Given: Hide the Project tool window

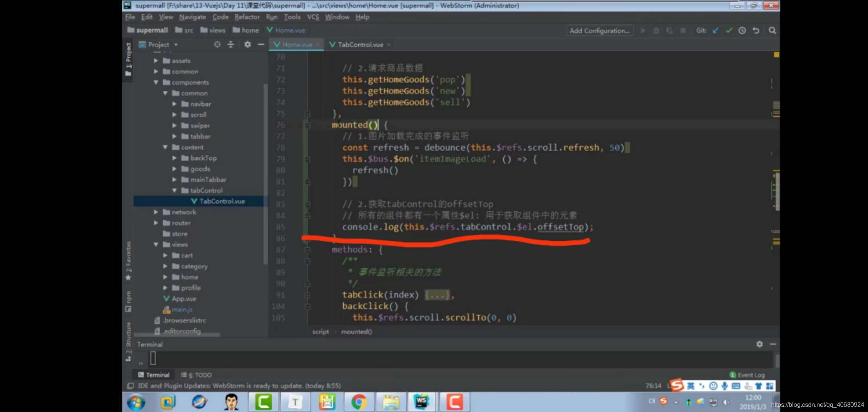Looking at the screenshot, I should (261, 44).
